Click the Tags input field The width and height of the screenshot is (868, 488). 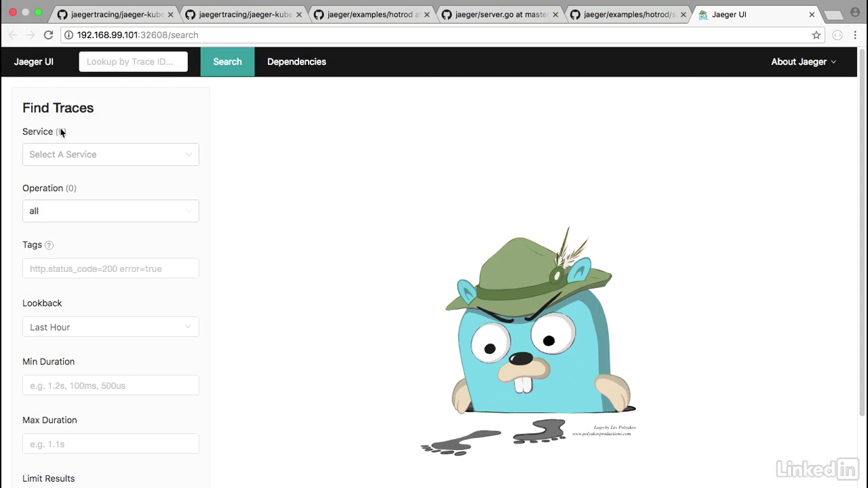coord(111,268)
